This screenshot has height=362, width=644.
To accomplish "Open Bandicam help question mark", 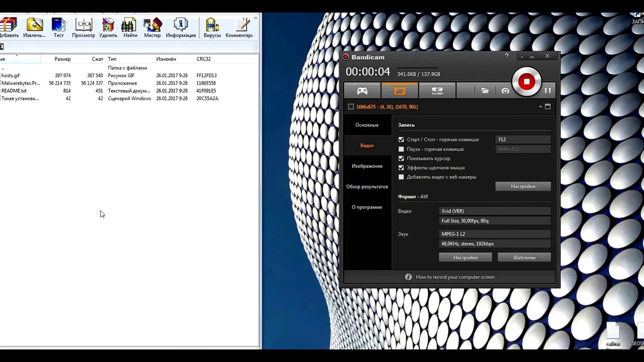I will pos(506,56).
